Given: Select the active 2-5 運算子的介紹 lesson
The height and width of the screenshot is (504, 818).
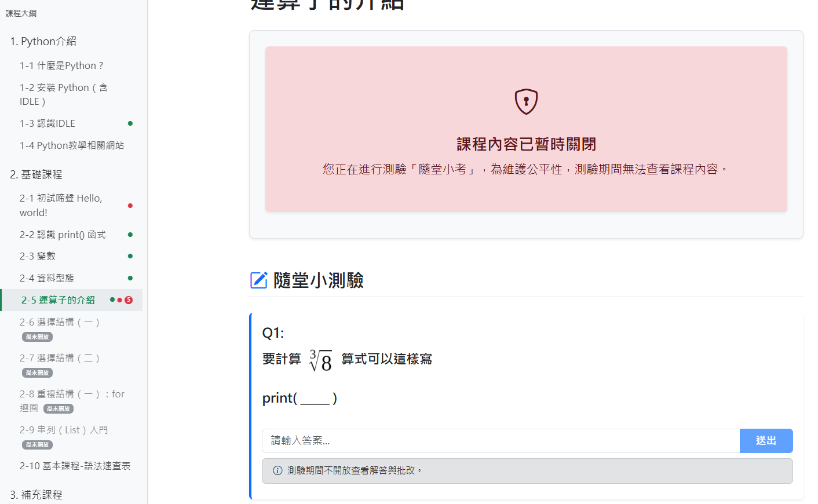Looking at the screenshot, I should 58,300.
